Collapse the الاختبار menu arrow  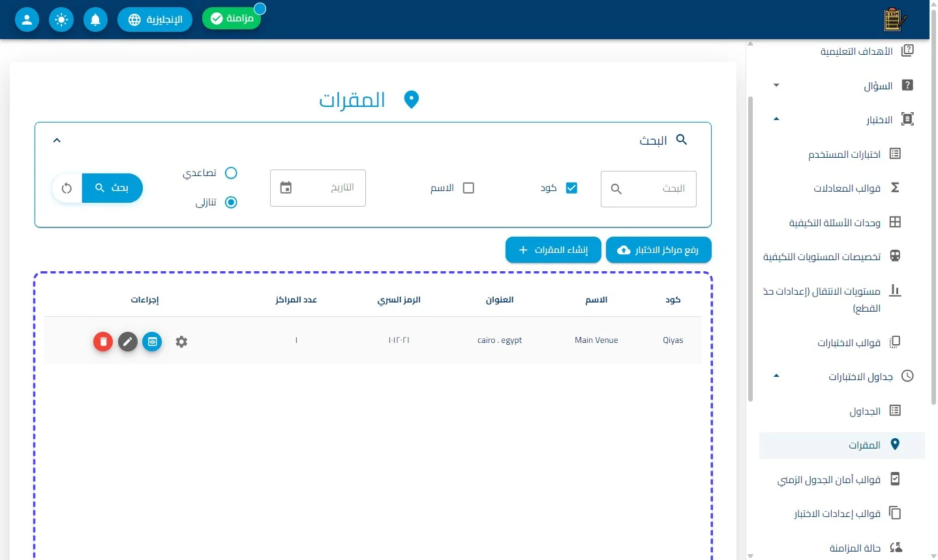(776, 119)
